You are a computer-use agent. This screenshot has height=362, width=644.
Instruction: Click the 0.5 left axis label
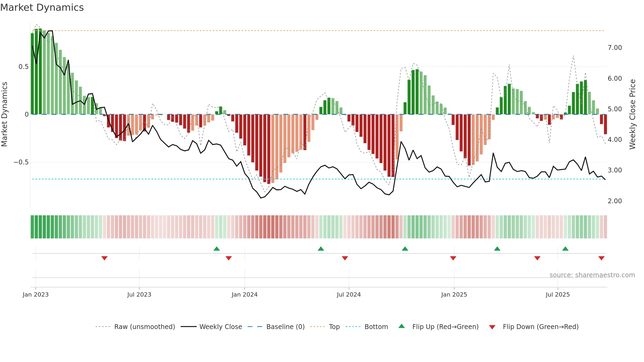pyautogui.click(x=23, y=67)
